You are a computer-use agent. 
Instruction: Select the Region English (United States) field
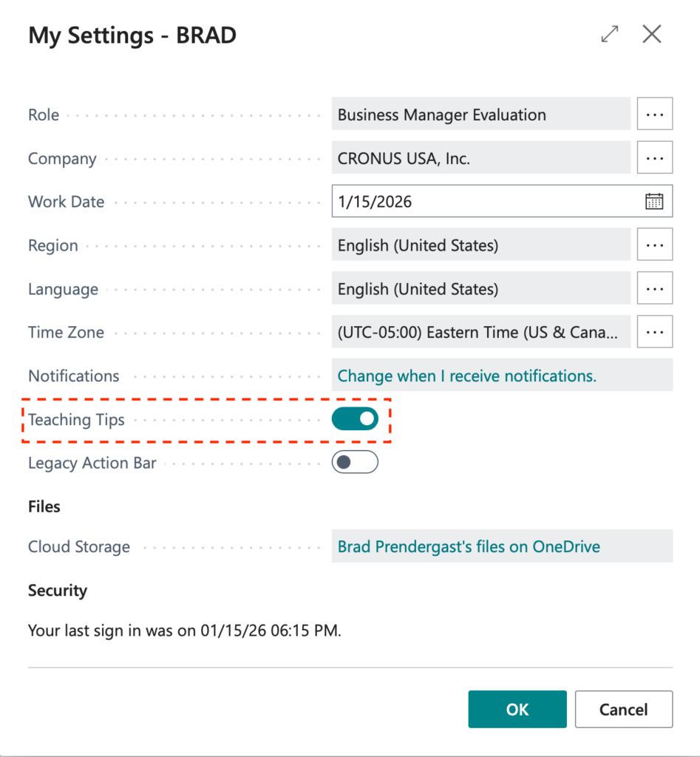pos(480,245)
